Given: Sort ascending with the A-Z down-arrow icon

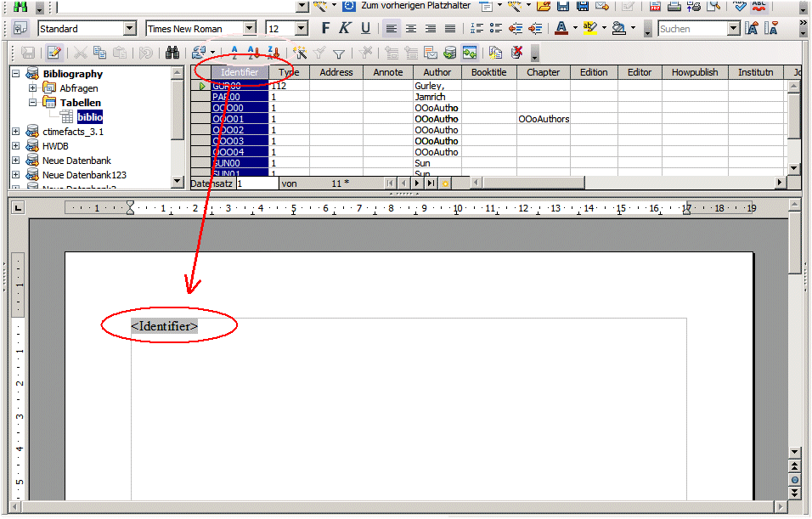Looking at the screenshot, I should pos(253,53).
